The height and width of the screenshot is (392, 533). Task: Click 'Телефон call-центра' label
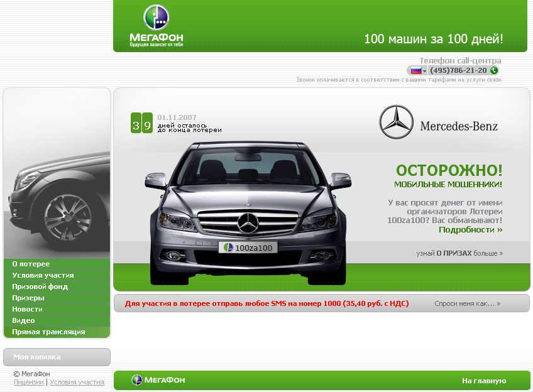tap(460, 61)
